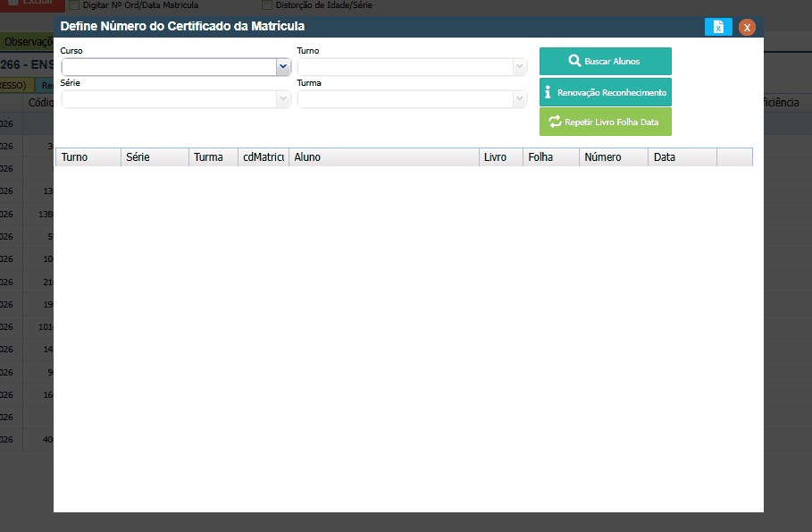812x532 pixels.
Task: Close the Define Número do Certificado dialog
Action: pos(747,28)
